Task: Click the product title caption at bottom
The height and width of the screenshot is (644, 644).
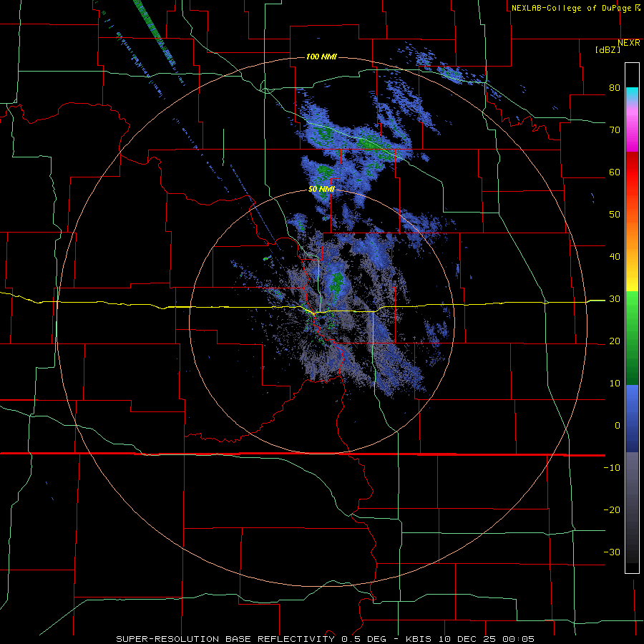Action: [x=326, y=639]
